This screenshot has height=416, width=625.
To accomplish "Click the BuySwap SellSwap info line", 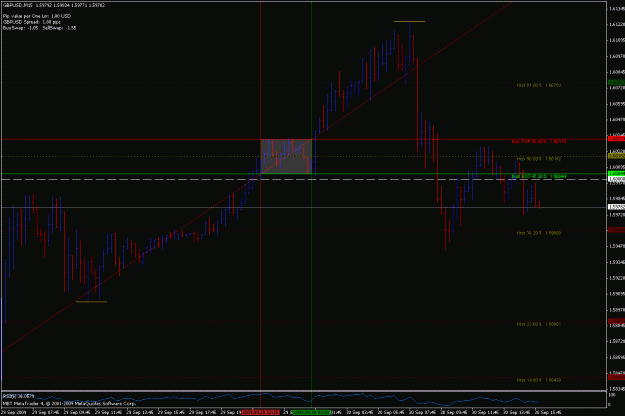I will click(x=39, y=28).
